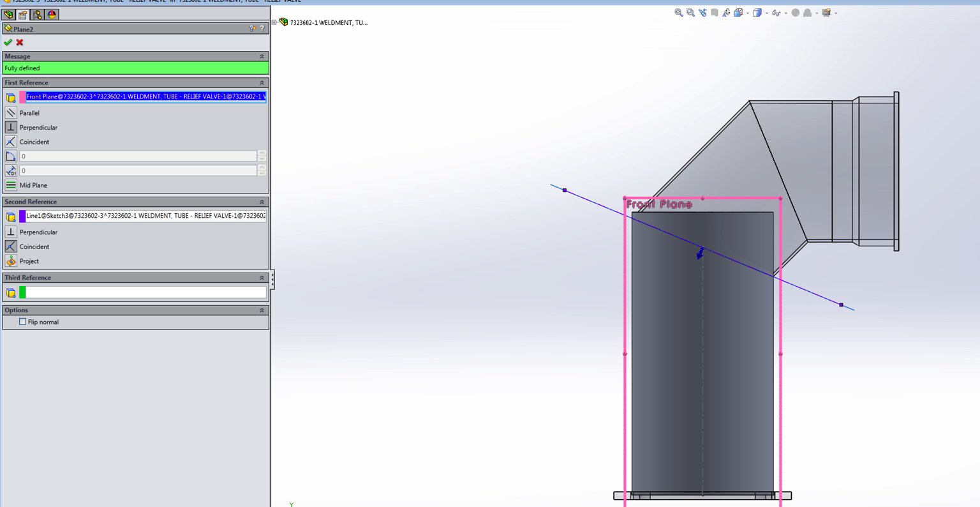Select the Second Reference selection box
This screenshot has height=507, width=980.
coord(146,216)
